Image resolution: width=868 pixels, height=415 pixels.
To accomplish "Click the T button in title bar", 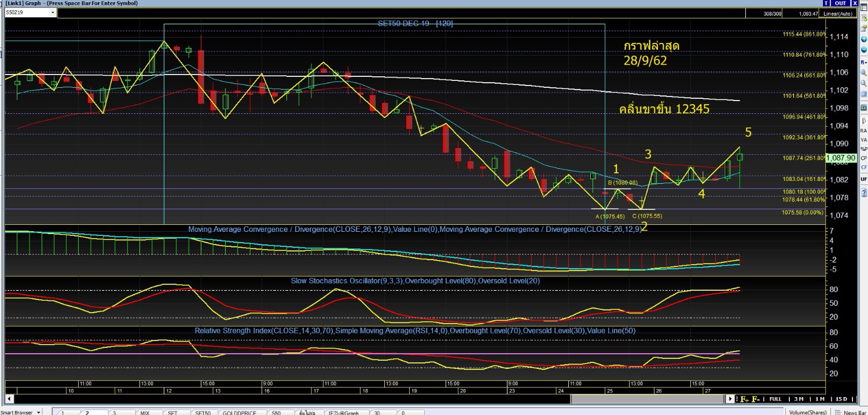I will tap(826, 3).
